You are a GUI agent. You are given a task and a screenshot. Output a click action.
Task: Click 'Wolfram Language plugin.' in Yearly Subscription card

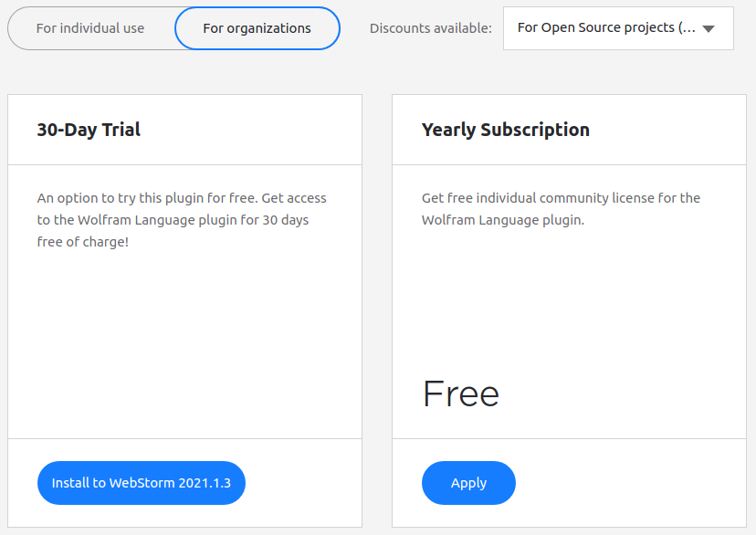click(x=503, y=220)
